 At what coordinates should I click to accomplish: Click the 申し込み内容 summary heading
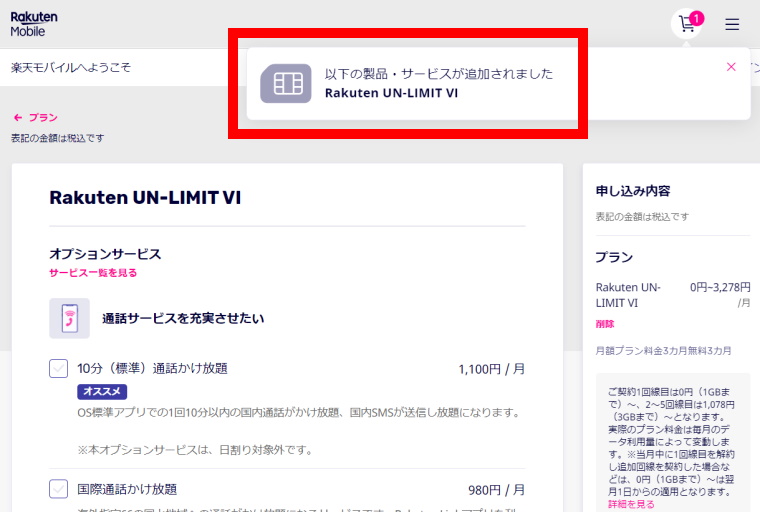[632, 191]
